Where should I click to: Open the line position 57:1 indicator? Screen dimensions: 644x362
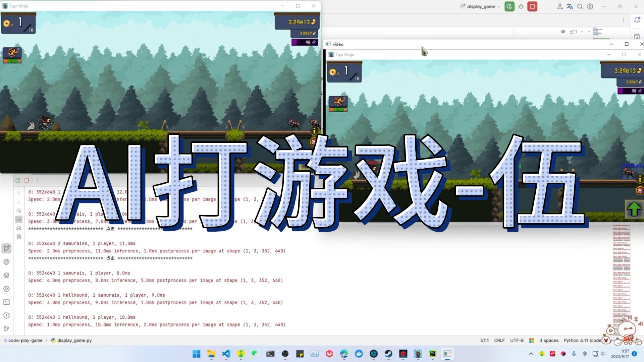(484, 340)
